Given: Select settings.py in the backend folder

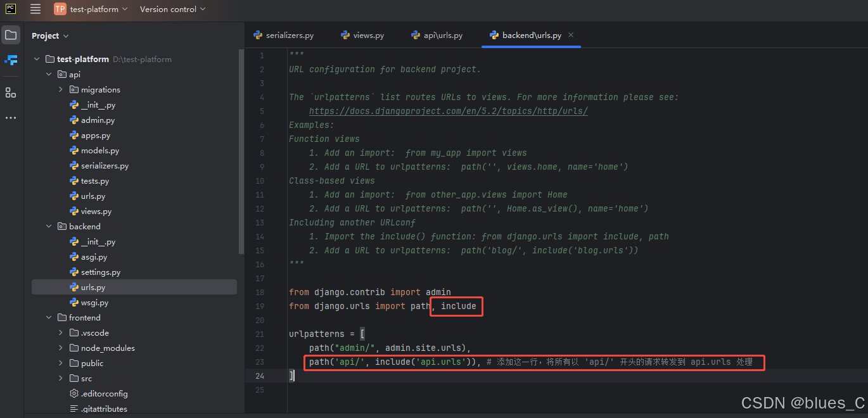Looking at the screenshot, I should coord(100,272).
